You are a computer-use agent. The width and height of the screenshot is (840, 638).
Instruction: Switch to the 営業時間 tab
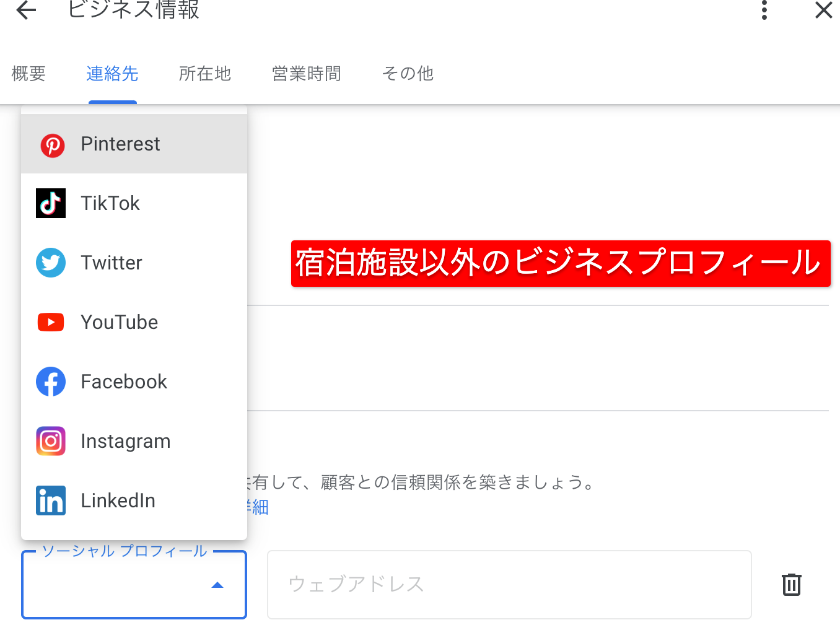[307, 74]
